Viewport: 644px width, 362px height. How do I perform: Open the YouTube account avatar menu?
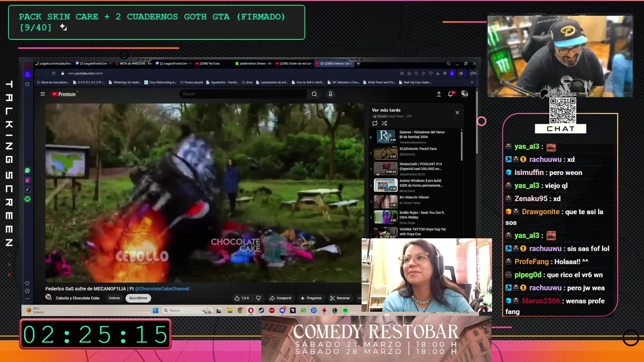(x=464, y=94)
